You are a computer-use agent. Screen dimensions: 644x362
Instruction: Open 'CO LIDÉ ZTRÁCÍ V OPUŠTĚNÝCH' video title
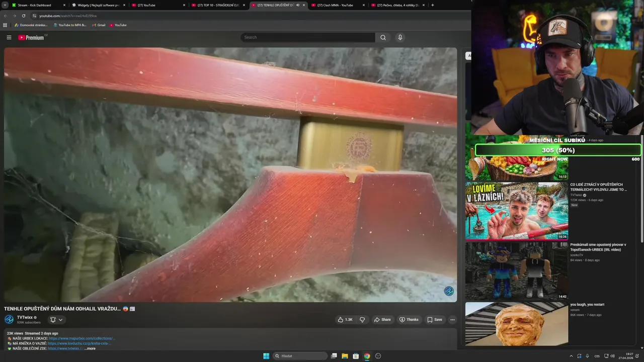coord(598,187)
